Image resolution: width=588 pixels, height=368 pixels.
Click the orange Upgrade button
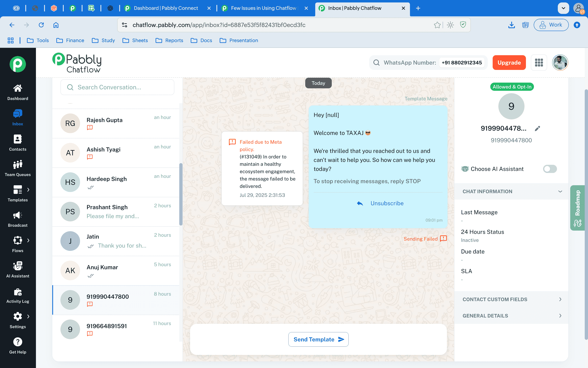509,63
